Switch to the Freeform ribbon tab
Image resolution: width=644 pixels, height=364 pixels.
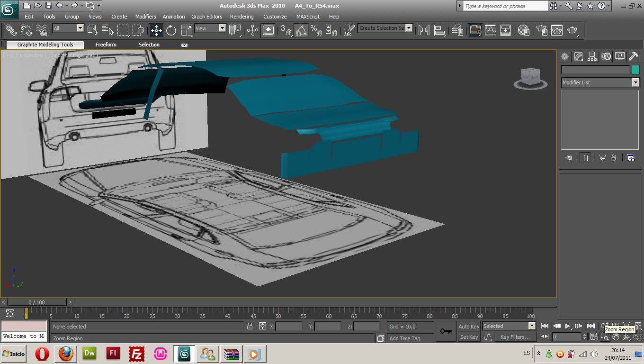tap(106, 45)
